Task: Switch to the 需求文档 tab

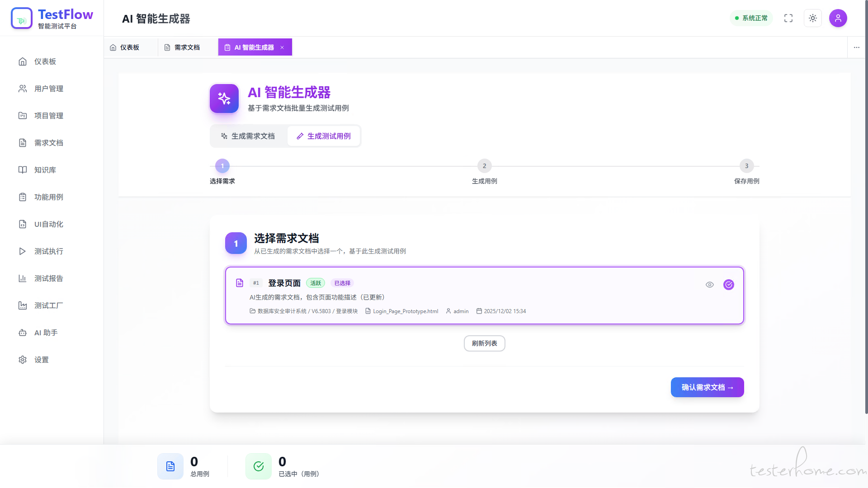Action: 187,47
